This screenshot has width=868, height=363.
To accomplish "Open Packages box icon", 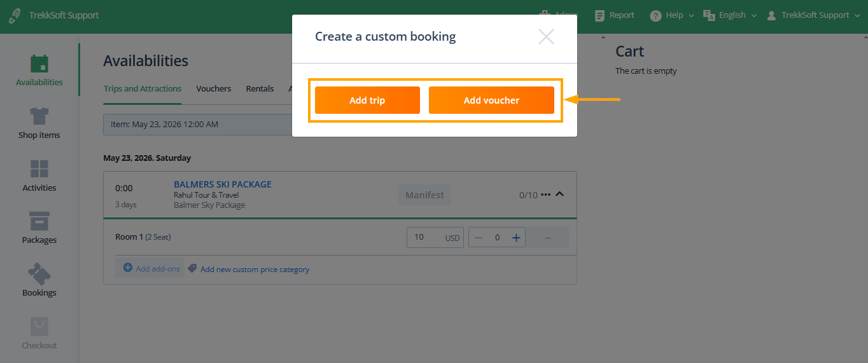I will tap(39, 221).
